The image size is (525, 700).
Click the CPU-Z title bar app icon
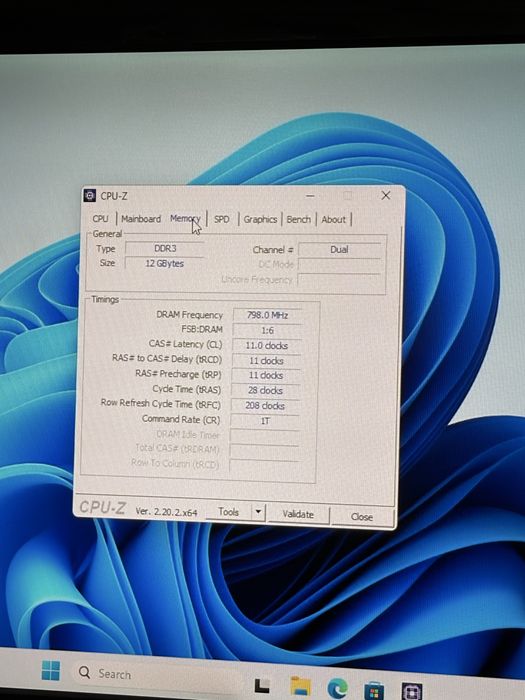click(x=90, y=196)
